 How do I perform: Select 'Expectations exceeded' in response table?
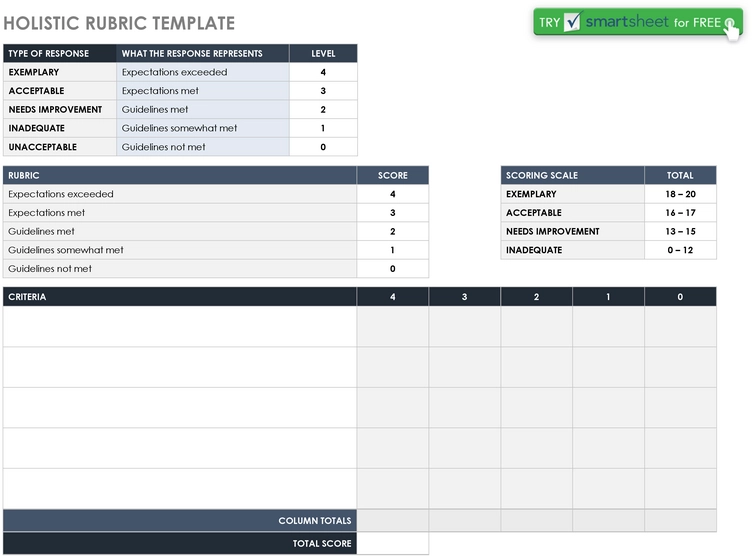pyautogui.click(x=202, y=72)
